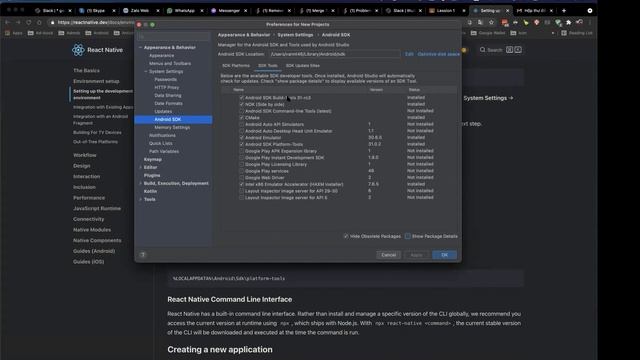Select Plugins in settings tree
Viewport: 640px width, 360px height.
152,175
